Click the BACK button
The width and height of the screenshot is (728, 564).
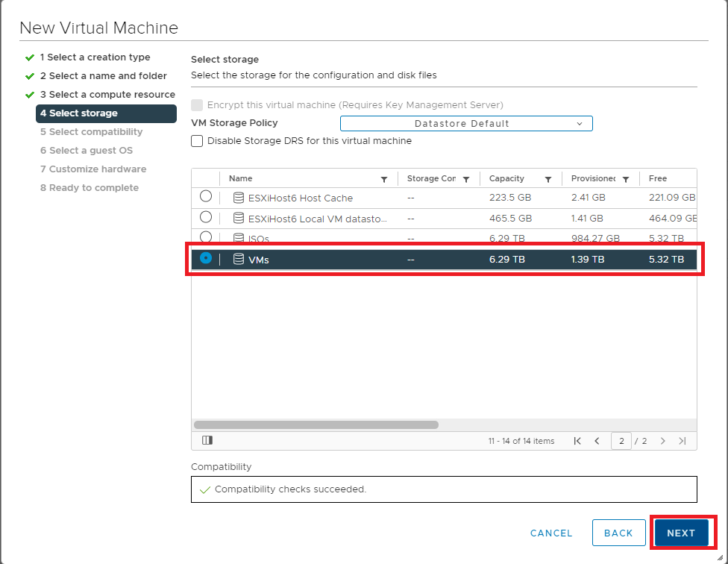click(x=618, y=533)
